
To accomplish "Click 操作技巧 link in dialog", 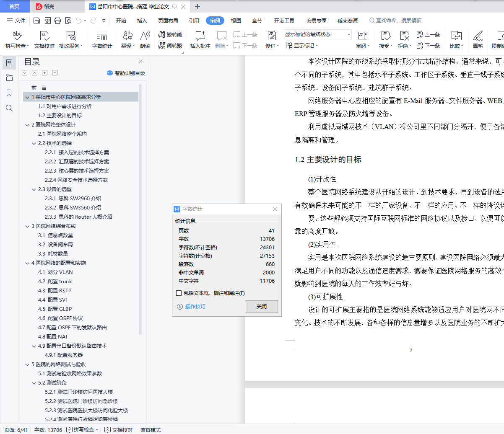I will (192, 307).
